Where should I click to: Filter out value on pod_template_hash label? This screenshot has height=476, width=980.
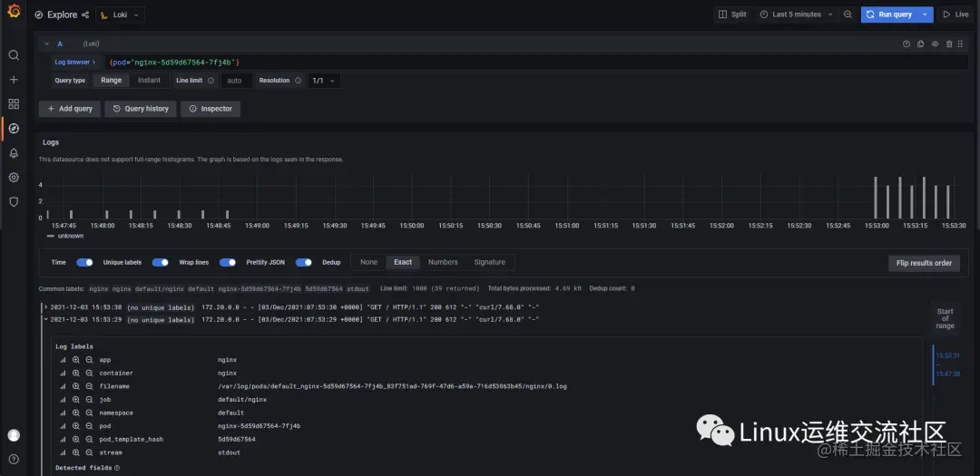(x=89, y=439)
